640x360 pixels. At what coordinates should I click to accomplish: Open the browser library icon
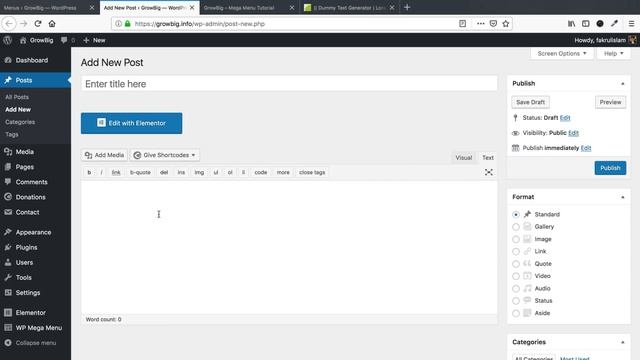coord(571,24)
